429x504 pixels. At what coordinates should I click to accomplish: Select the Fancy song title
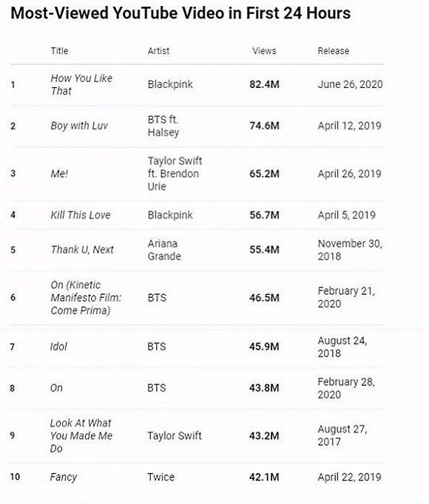[x=64, y=477]
